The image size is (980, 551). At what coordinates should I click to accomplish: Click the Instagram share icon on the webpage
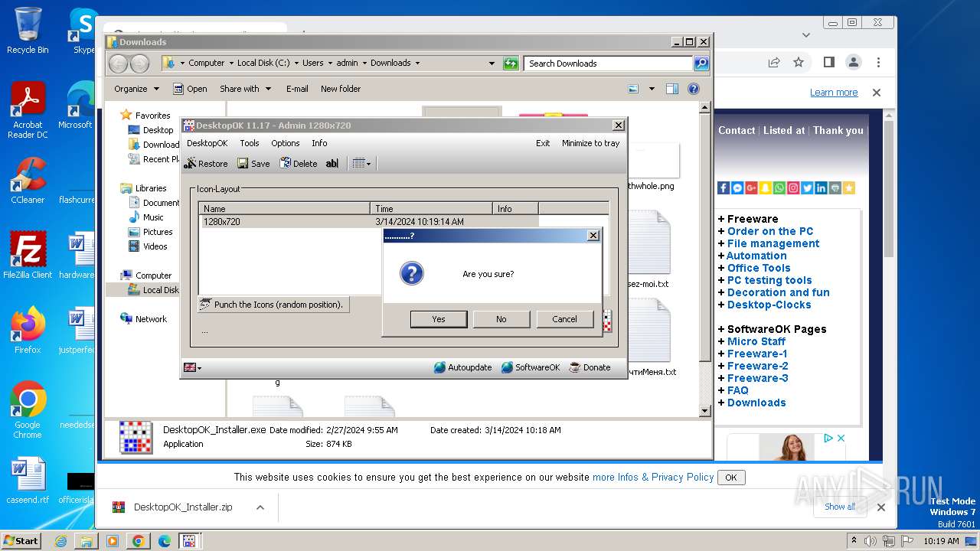[x=793, y=187]
